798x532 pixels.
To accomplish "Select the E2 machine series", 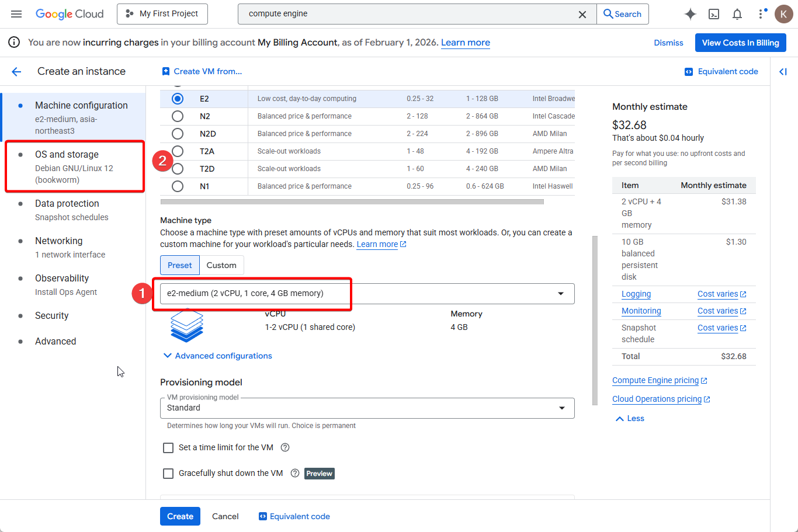I will (x=178, y=99).
